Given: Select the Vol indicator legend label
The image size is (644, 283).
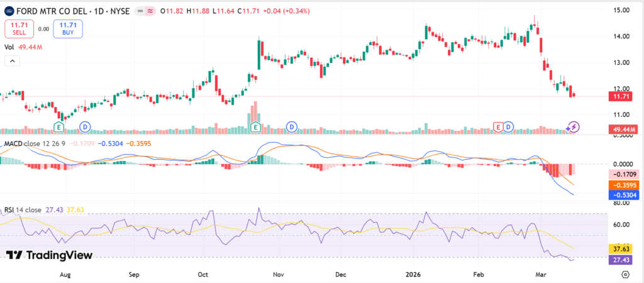Looking at the screenshot, I should click(9, 47).
